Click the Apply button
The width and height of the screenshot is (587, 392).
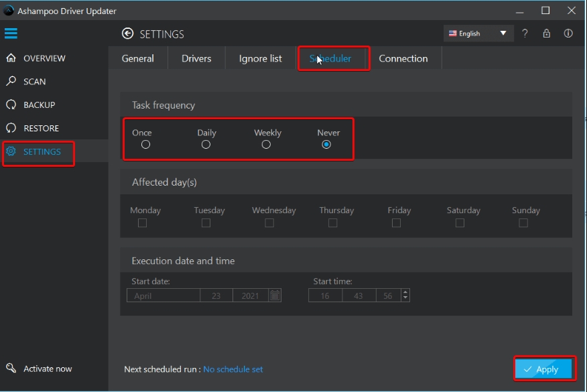click(543, 369)
